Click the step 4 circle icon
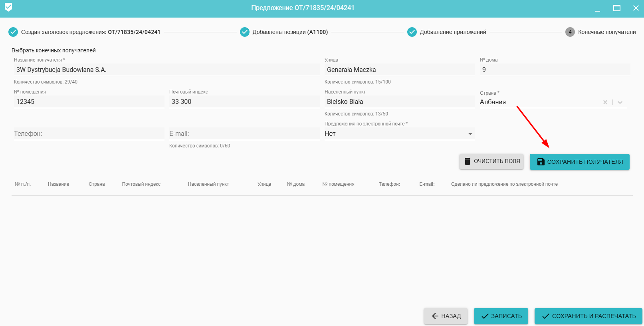 click(x=570, y=32)
